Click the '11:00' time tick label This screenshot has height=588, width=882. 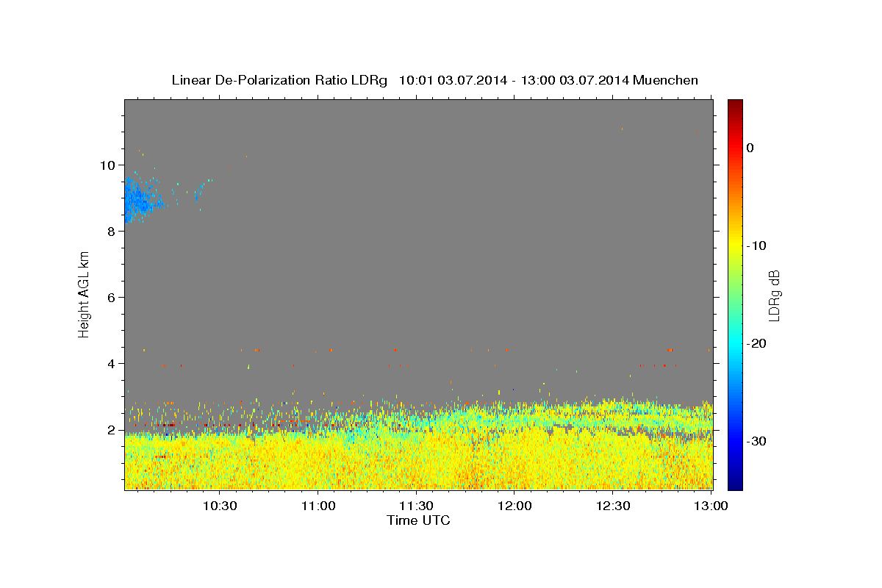point(318,506)
